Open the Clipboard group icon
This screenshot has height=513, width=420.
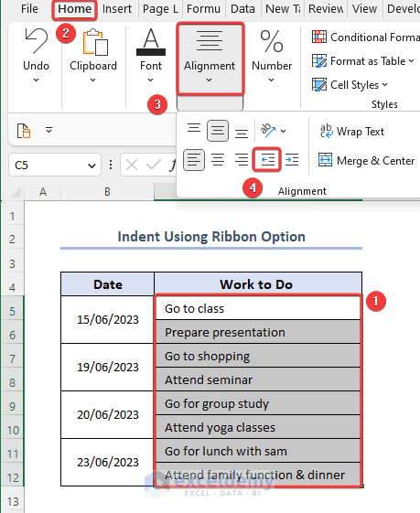click(x=95, y=42)
